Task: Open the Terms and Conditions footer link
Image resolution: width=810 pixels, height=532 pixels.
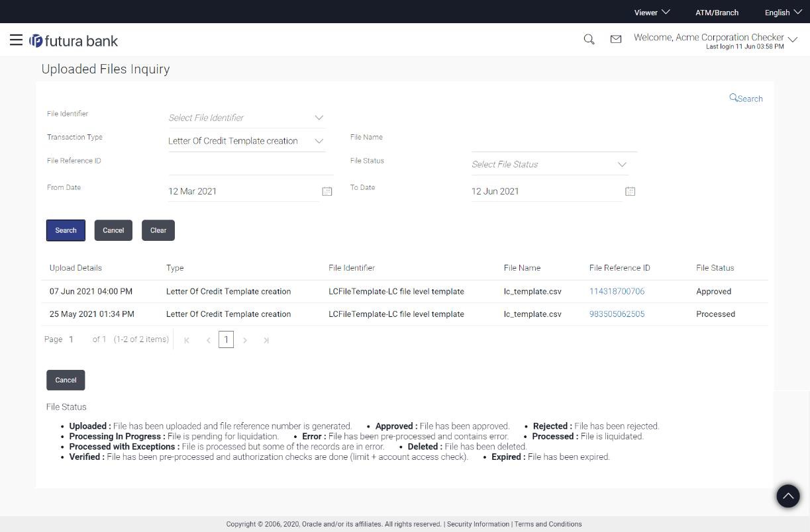Action: pyautogui.click(x=548, y=524)
